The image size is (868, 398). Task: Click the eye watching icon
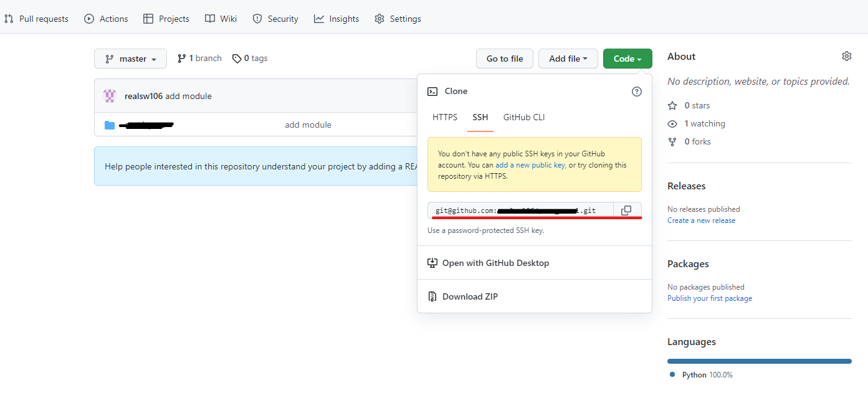672,124
